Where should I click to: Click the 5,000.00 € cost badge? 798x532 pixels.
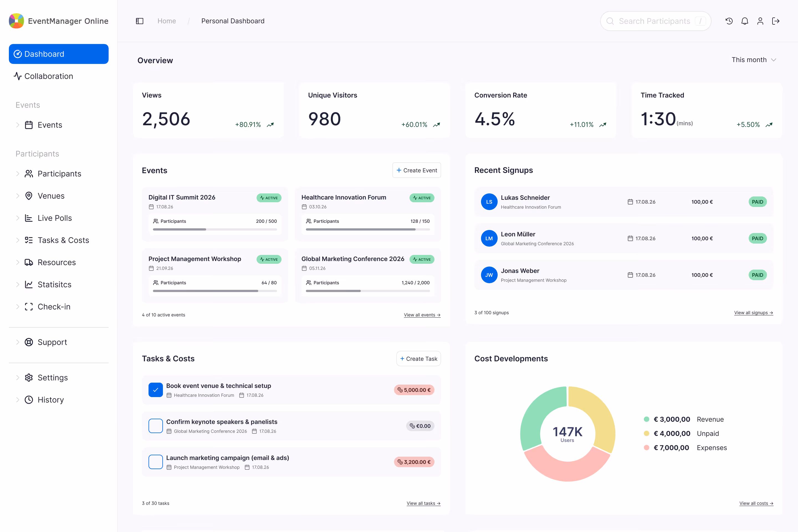tap(414, 390)
